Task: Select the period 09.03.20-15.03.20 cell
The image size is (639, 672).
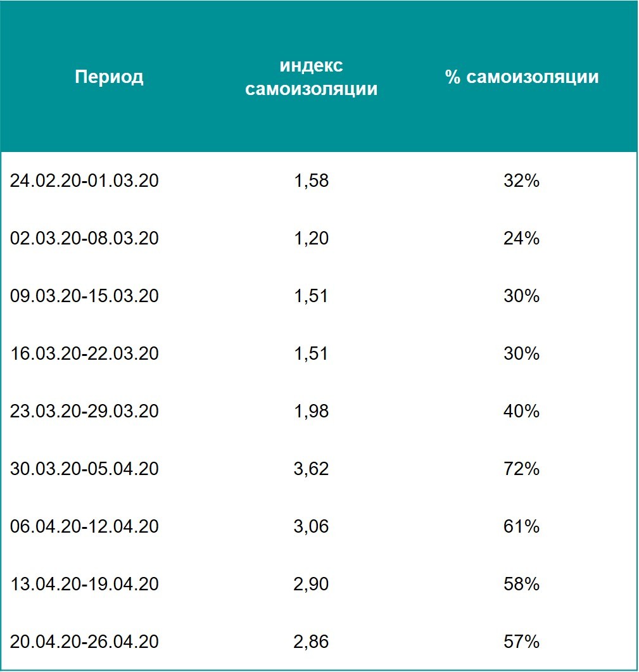Action: click(x=84, y=296)
